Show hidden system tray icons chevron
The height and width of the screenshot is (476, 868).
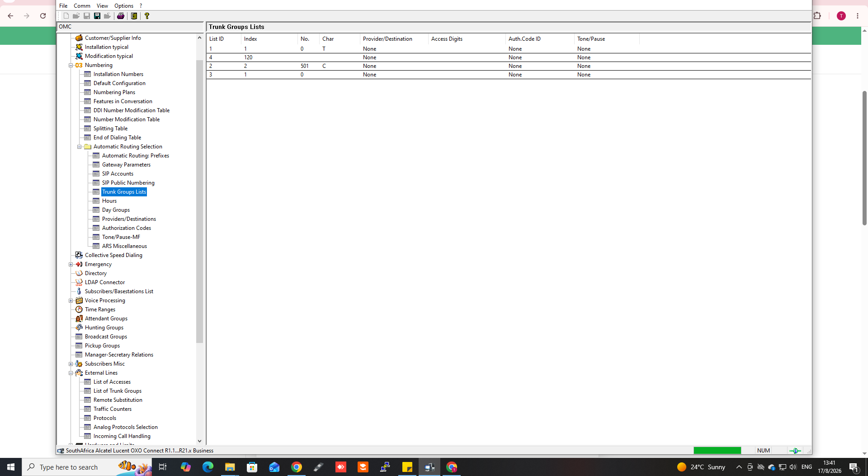[739, 467]
